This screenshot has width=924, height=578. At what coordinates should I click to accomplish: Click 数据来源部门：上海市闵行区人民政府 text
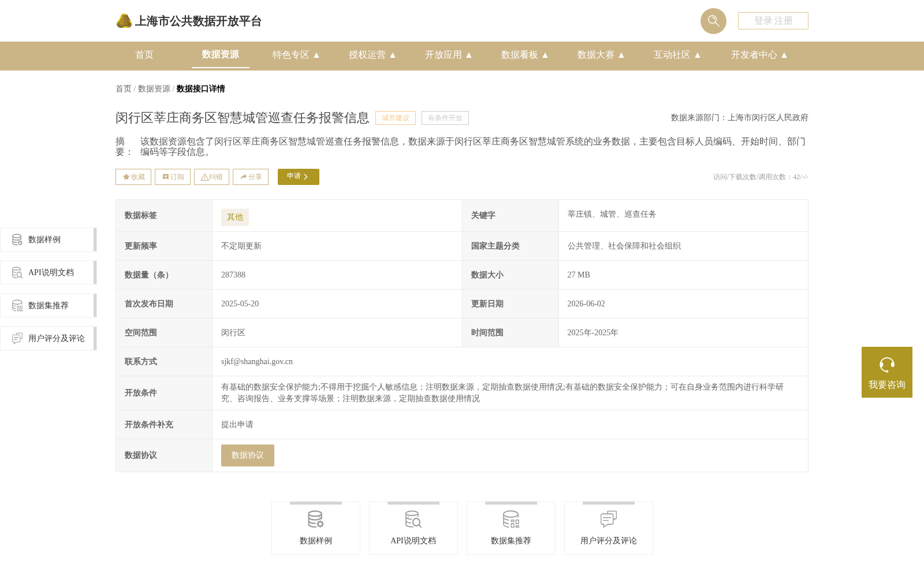pyautogui.click(x=740, y=118)
